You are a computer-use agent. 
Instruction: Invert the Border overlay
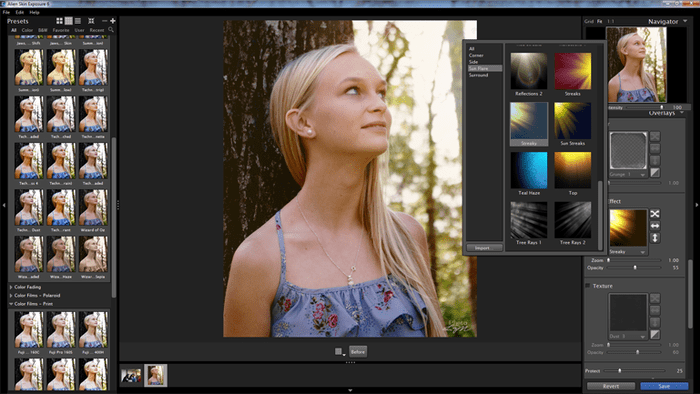click(x=654, y=172)
